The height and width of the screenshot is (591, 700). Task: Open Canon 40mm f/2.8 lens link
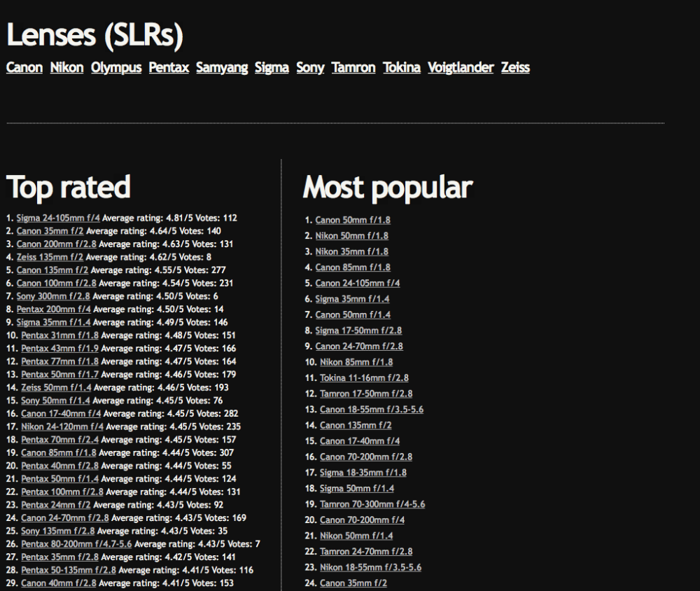coord(59,583)
